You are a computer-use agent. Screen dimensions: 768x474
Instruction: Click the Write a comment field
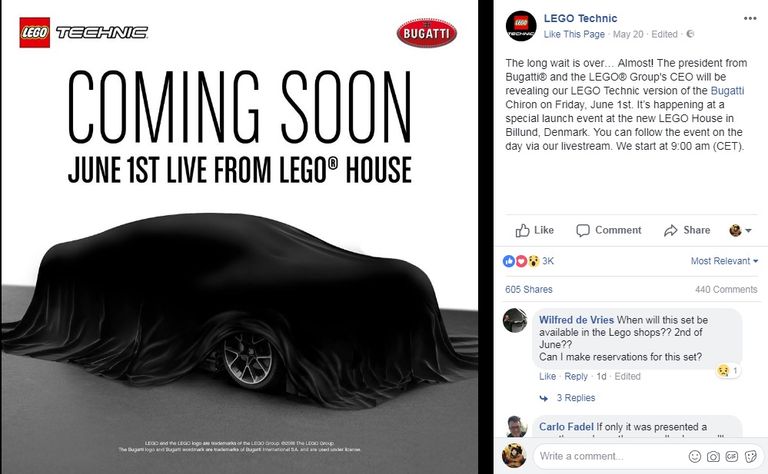point(610,456)
